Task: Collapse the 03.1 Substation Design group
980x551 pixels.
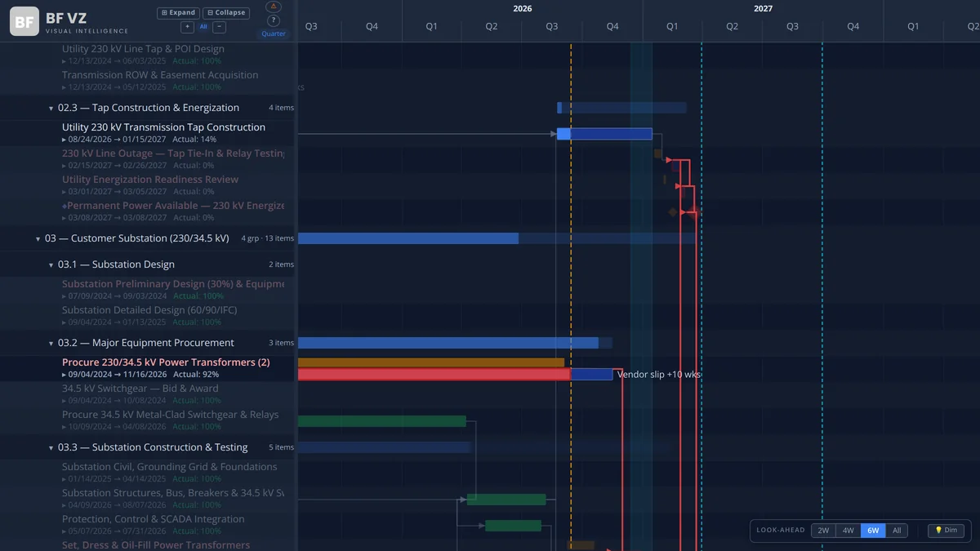Action: coord(51,264)
